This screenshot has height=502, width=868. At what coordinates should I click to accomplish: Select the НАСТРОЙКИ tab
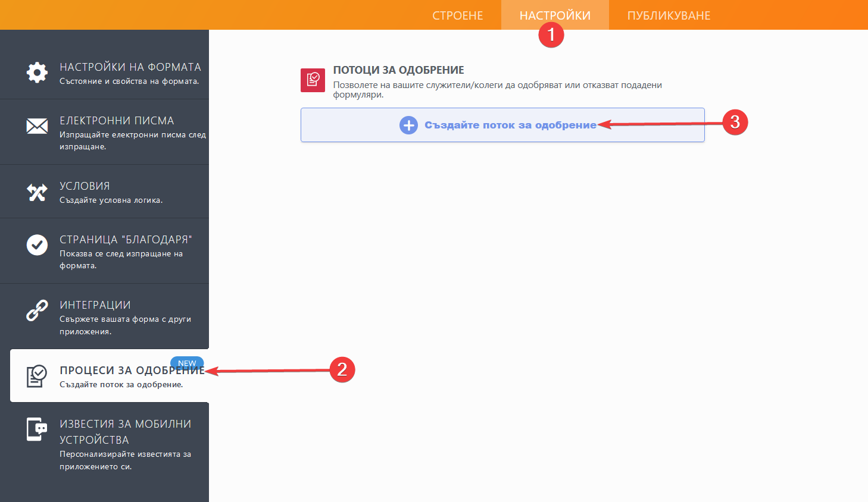click(x=555, y=15)
